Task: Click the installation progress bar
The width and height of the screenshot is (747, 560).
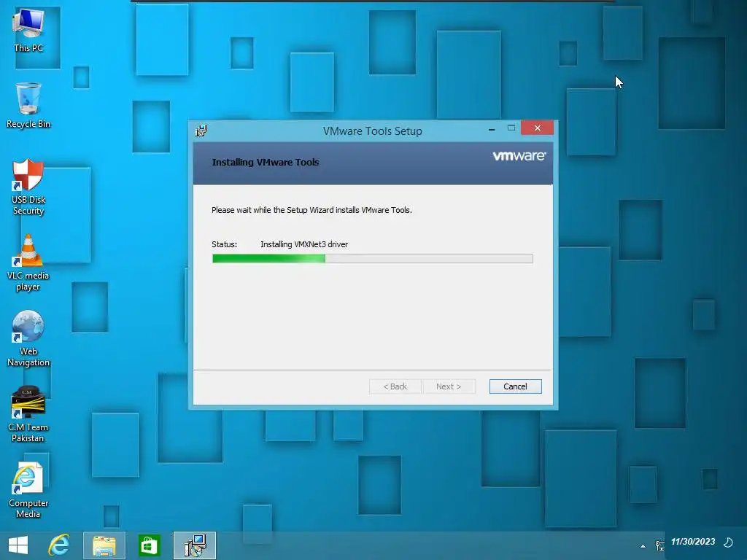Action: coord(373,259)
